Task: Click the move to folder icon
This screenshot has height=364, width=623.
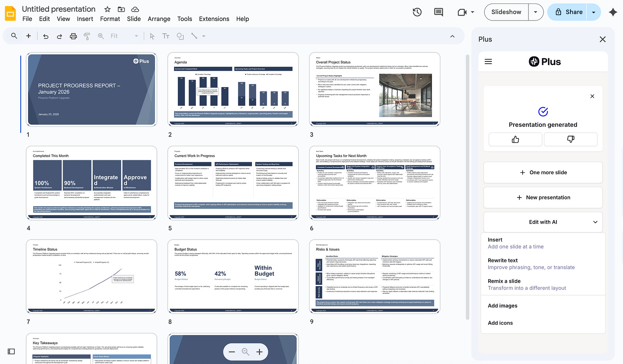Action: click(121, 9)
